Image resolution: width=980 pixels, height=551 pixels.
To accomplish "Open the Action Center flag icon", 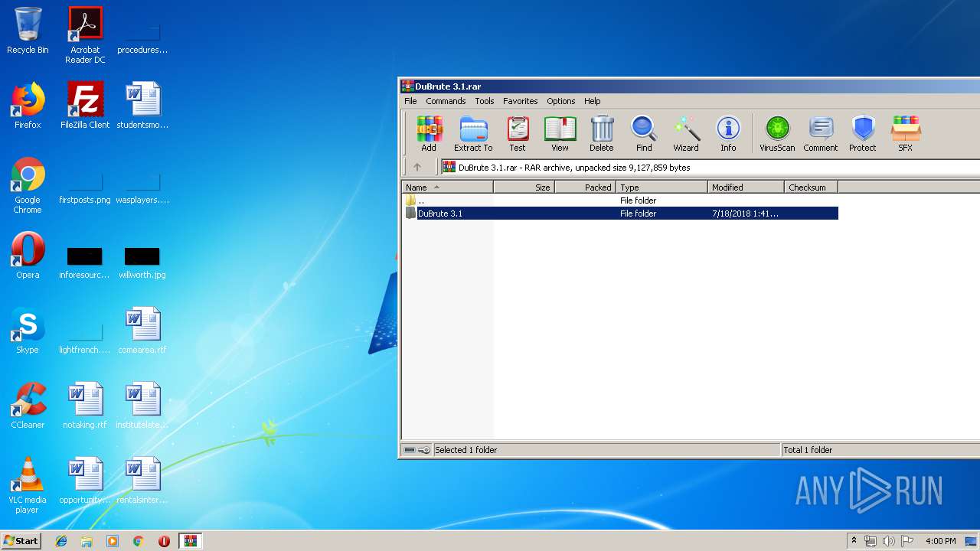I will 907,541.
